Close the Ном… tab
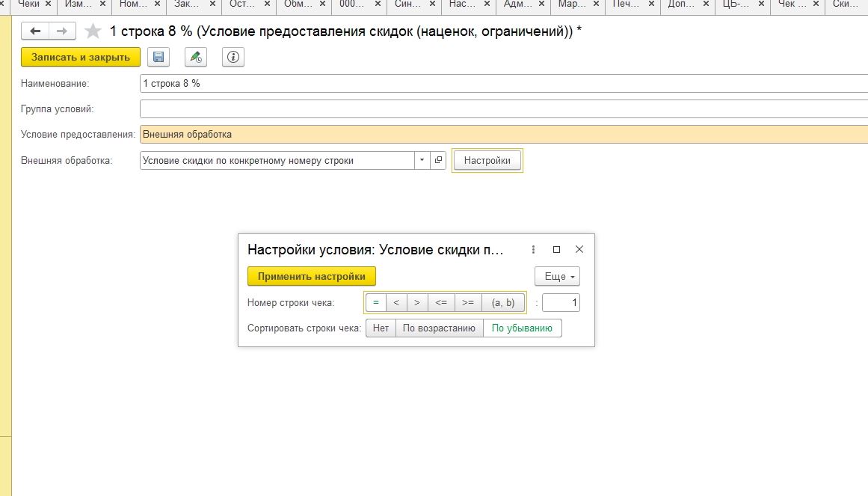 click(x=157, y=4)
